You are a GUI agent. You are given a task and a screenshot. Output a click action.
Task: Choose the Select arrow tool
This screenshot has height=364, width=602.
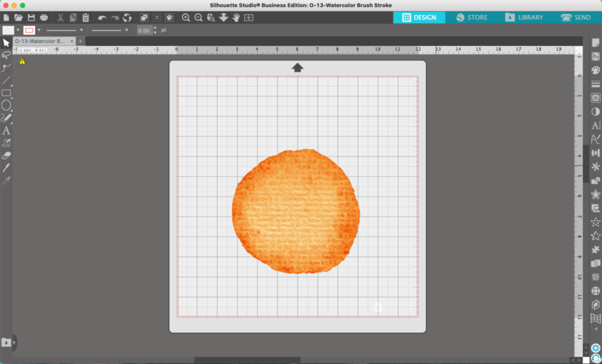click(x=6, y=42)
